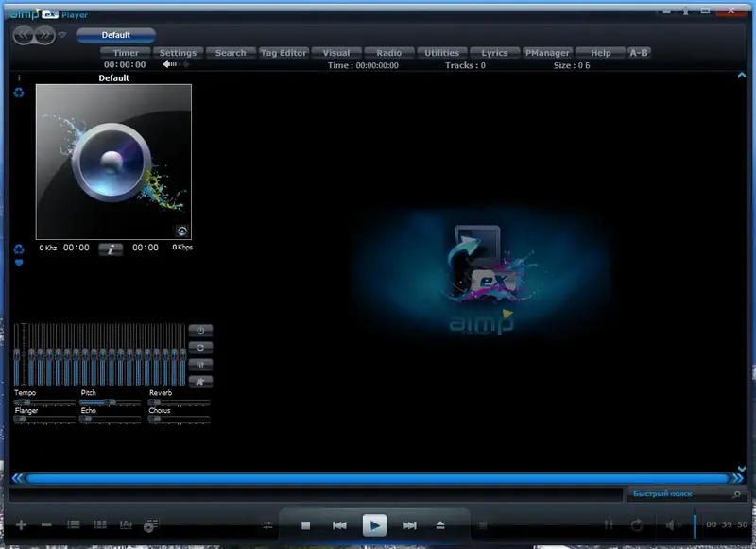Adjust the Flanger slider
Image resolution: width=756 pixels, height=549 pixels.
click(44, 420)
